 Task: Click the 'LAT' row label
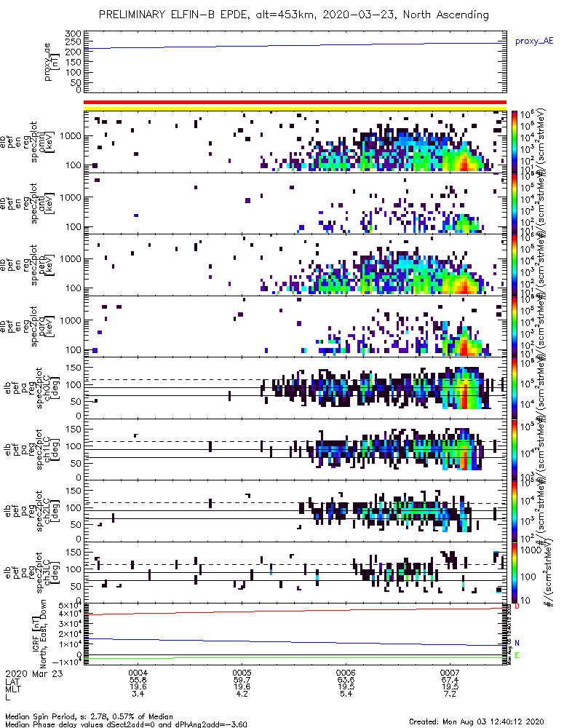tap(12, 681)
